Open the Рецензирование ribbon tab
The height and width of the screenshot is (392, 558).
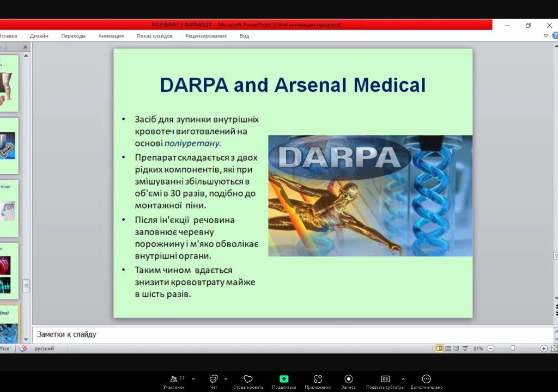[206, 36]
